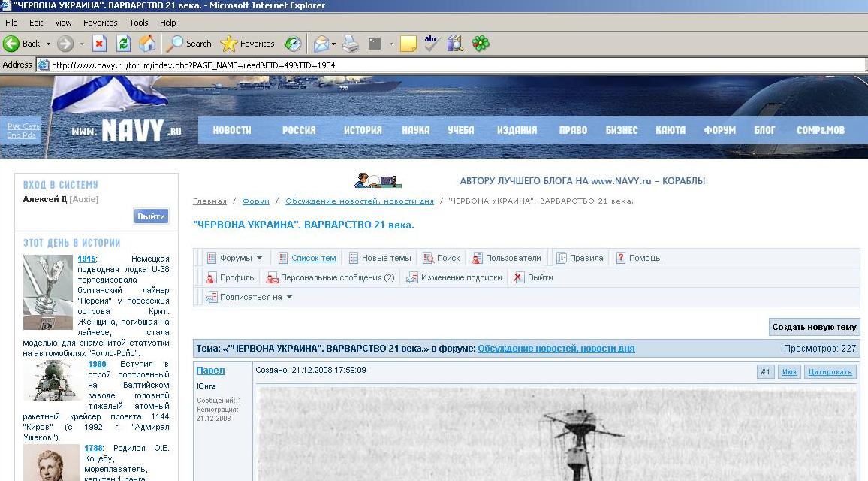Viewport: 868px width, 481px height.
Task: Open the 1915 history date link
Action: coord(86,259)
